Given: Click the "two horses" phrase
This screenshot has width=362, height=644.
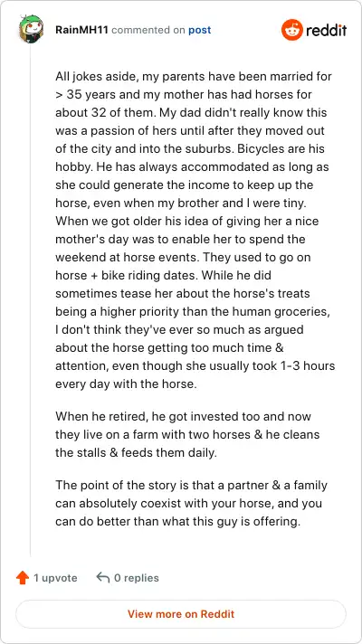Looking at the screenshot, I should [219, 434].
